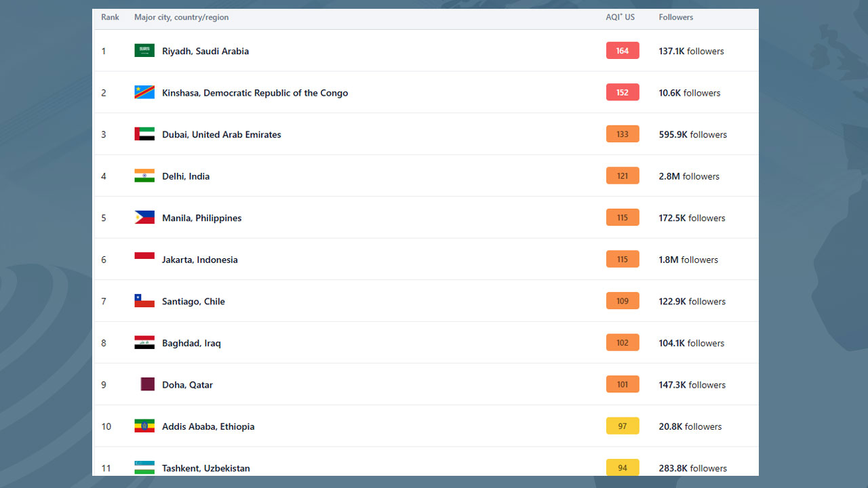The width and height of the screenshot is (868, 488).
Task: Click the orange AQI 133 badge
Action: [622, 134]
